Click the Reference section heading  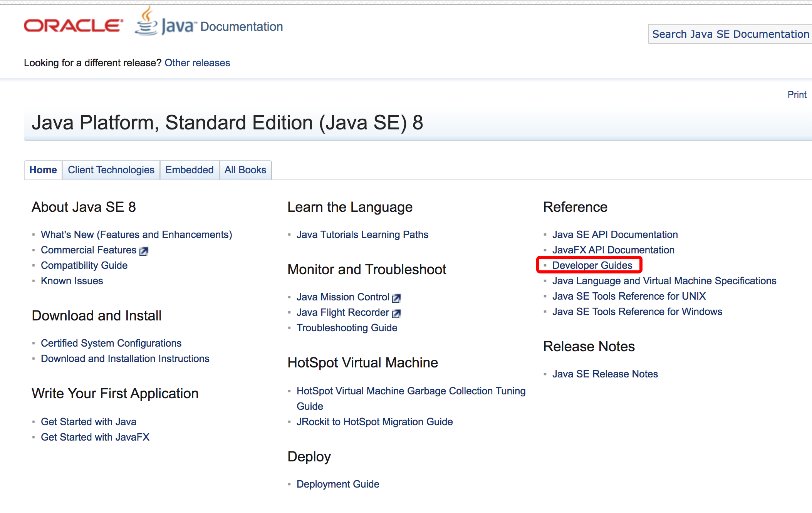575,207
